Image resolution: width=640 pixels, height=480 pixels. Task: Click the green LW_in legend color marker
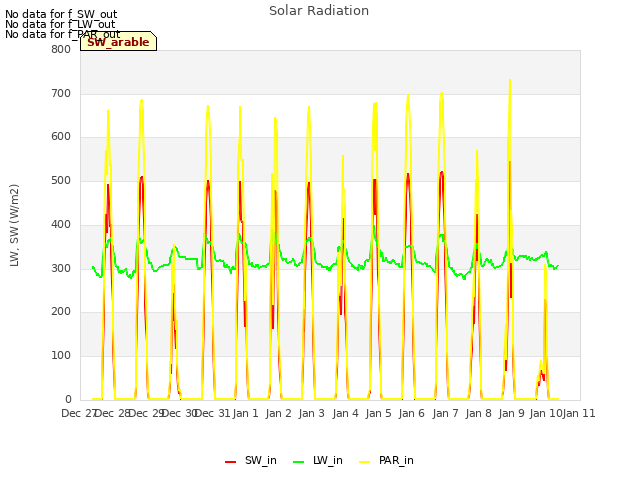299,462
